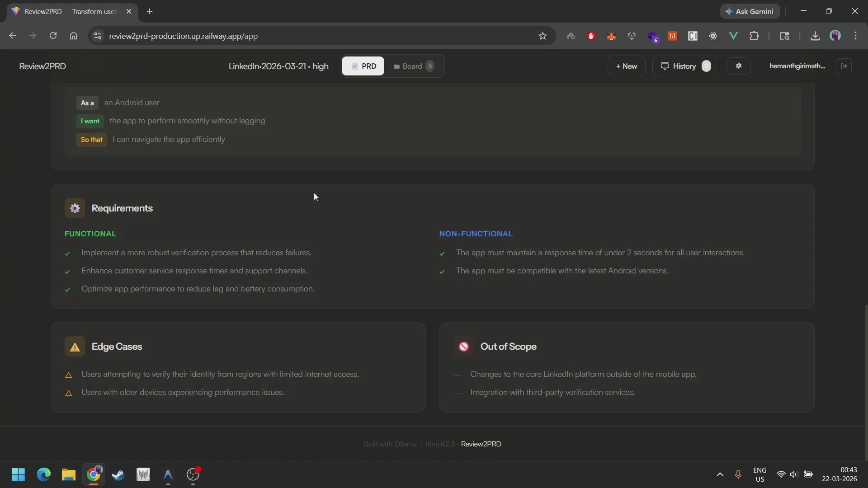The image size is (868, 488).
Task: Open the History panel
Action: coord(685,66)
